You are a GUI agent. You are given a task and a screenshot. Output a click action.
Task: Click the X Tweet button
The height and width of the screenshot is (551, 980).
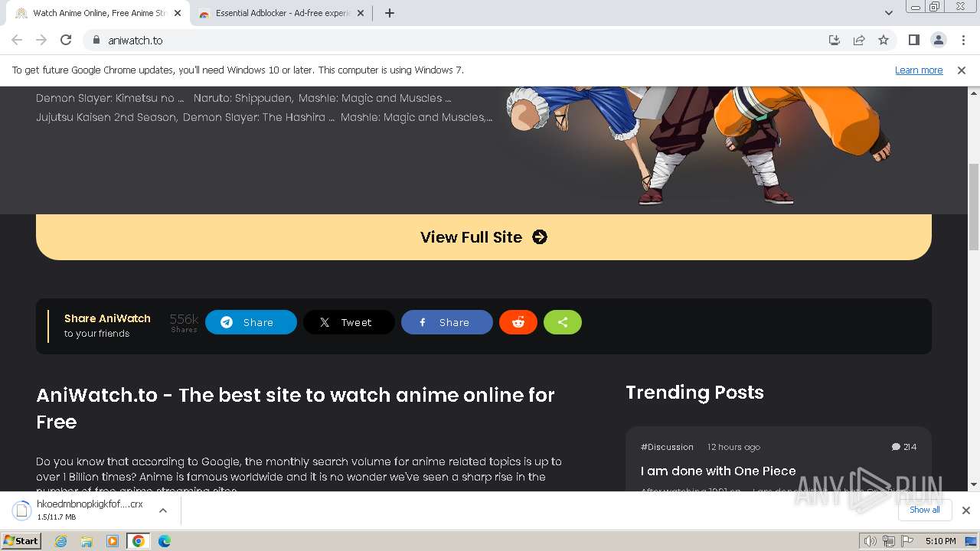(348, 322)
